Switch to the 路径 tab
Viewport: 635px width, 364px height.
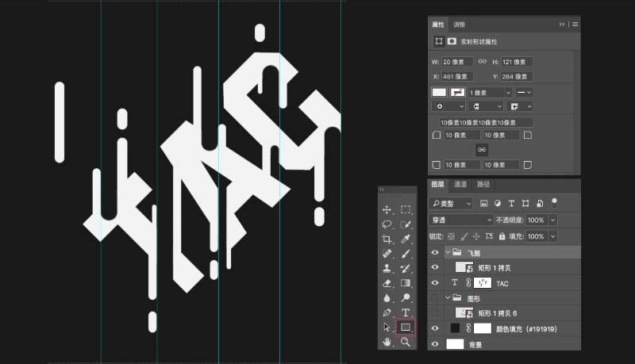point(483,185)
